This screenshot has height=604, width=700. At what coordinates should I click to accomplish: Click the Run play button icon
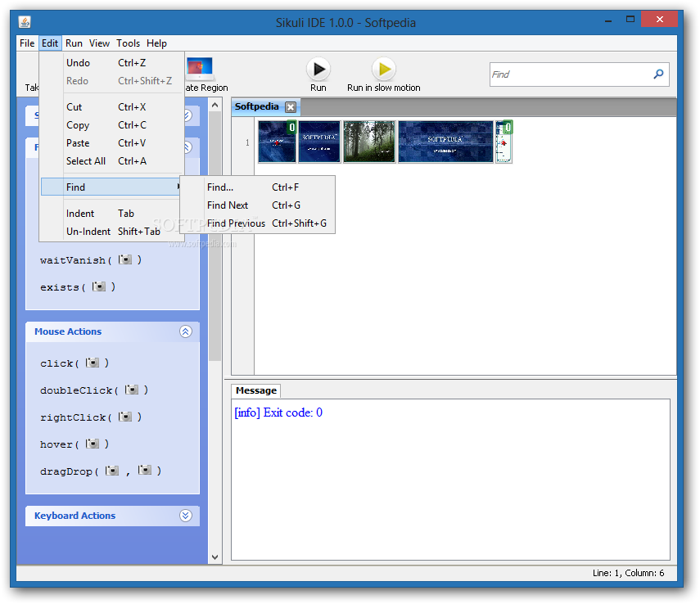point(318,70)
